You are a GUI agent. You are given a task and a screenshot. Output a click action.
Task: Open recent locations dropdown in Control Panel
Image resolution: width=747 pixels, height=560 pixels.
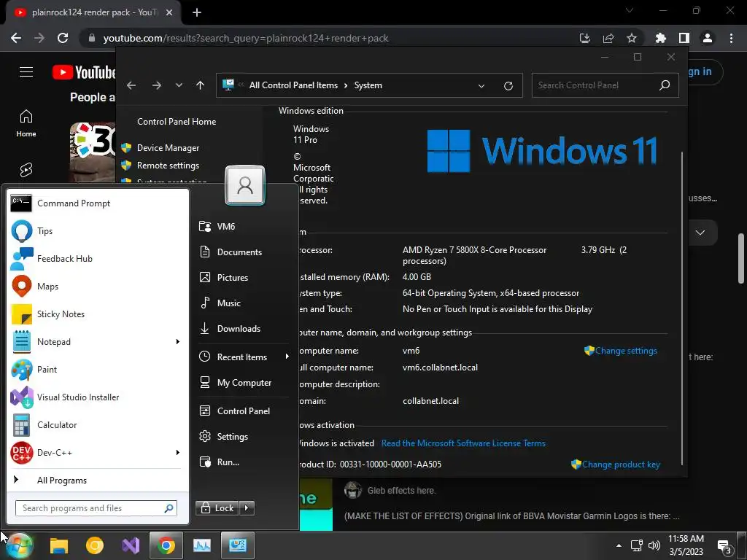179,85
